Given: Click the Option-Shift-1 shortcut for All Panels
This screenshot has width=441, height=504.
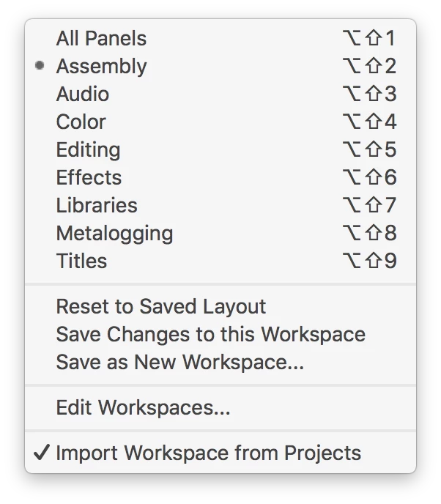Looking at the screenshot, I should coord(369,39).
